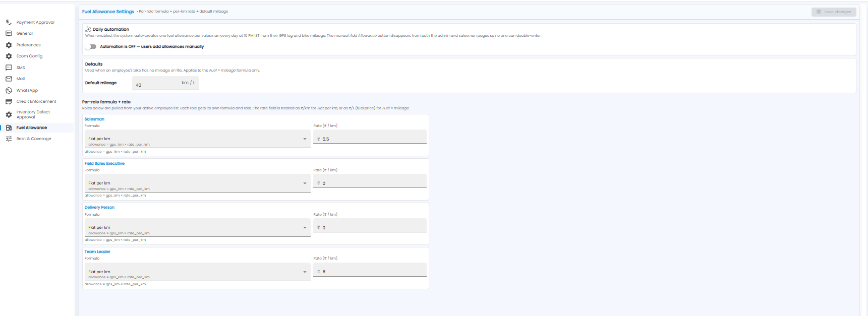The width and height of the screenshot is (868, 316).
Task: Click the 'Per-role formula + rate' heading
Action: [x=106, y=102]
